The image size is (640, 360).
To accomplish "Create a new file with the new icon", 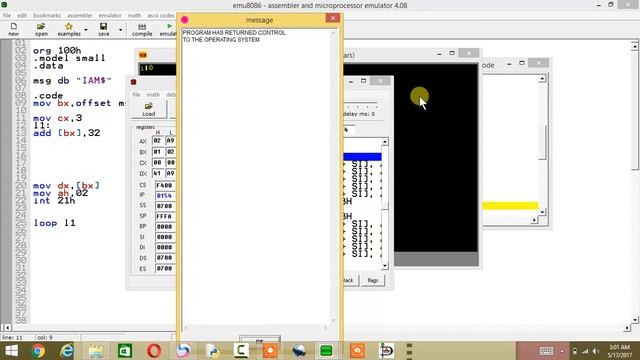I will click(13, 29).
